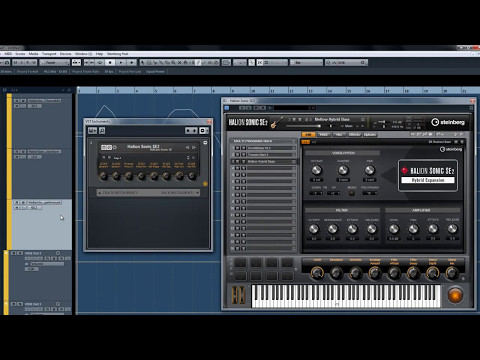The width and height of the screenshot is (480, 360).
Task: Click the Find Instruments magnifier in VST Instruments
Action: point(102,131)
